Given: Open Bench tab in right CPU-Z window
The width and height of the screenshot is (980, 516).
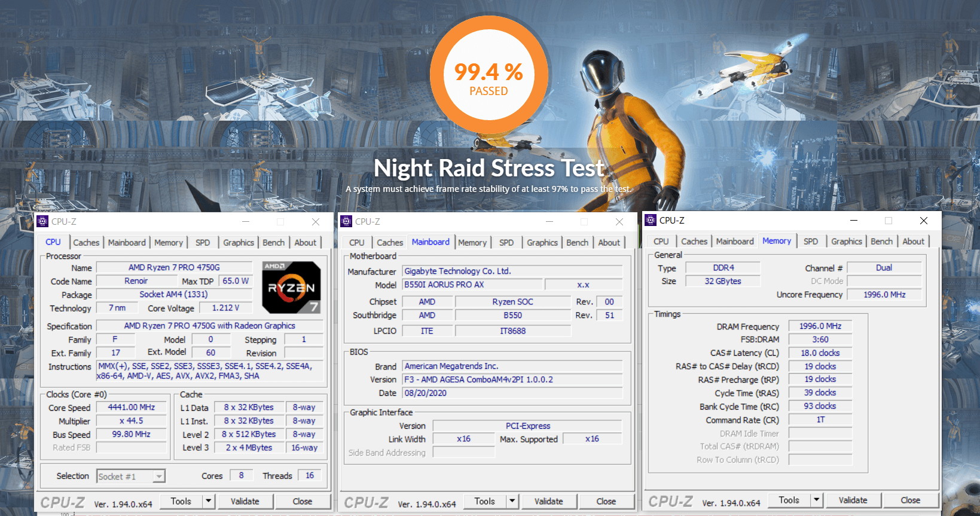Looking at the screenshot, I should (881, 241).
